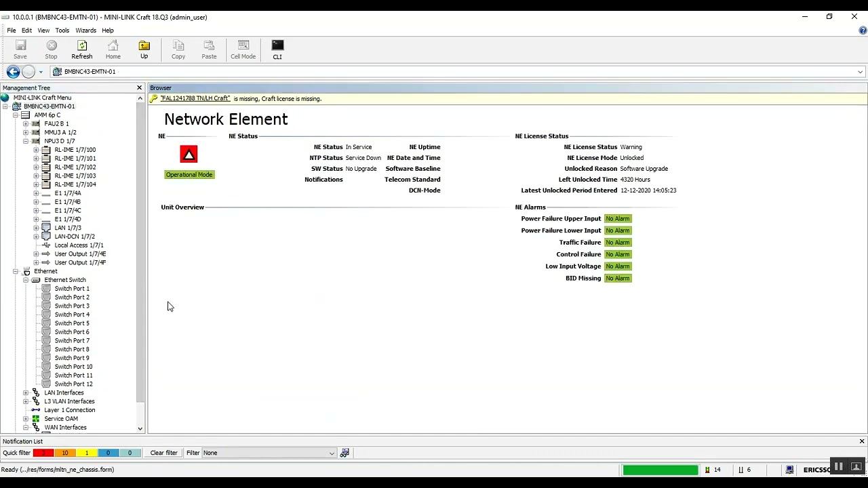Select E1 1/7/4A tree item

[x=67, y=193]
